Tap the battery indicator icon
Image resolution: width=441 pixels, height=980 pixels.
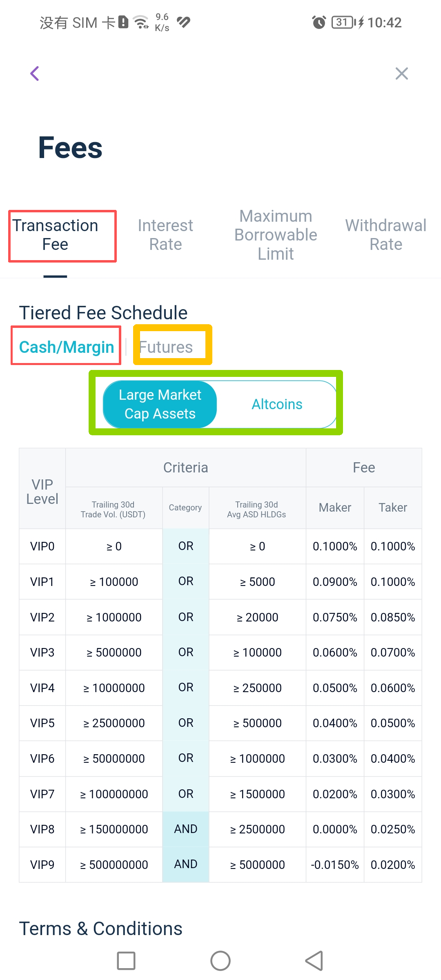pyautogui.click(x=343, y=22)
